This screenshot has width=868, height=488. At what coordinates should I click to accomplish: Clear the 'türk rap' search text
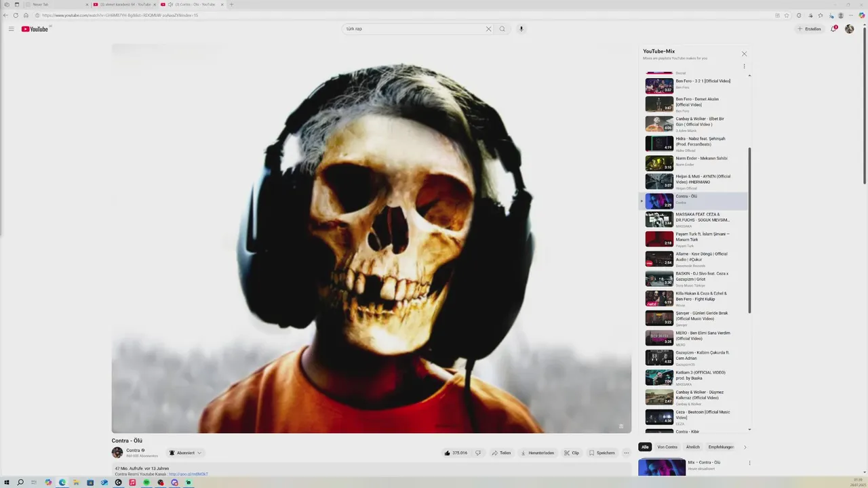tap(488, 29)
